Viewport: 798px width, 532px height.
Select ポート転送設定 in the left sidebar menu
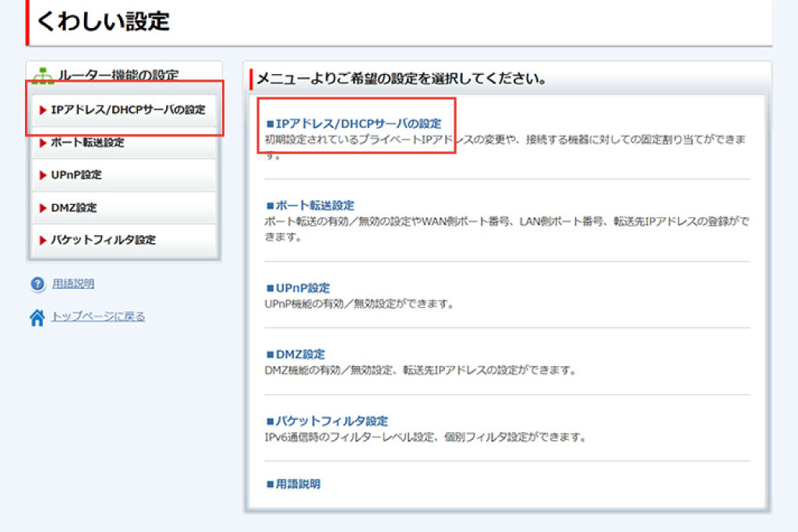point(87,143)
